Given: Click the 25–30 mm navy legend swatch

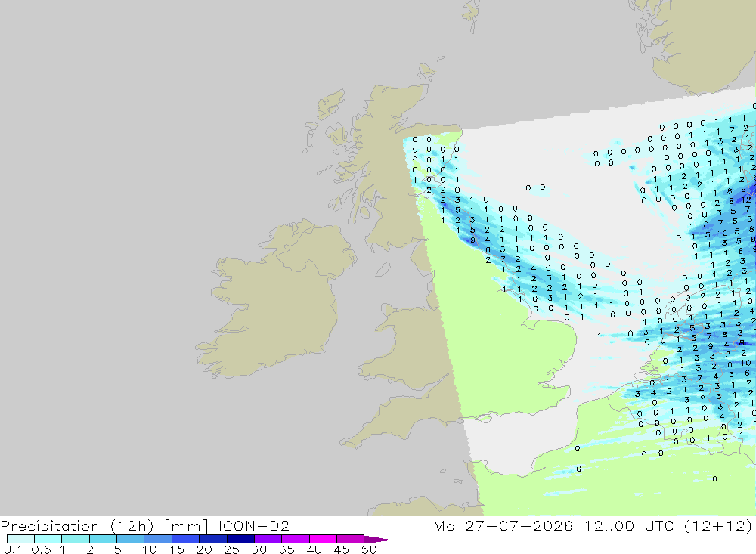Looking at the screenshot, I should click(240, 539).
